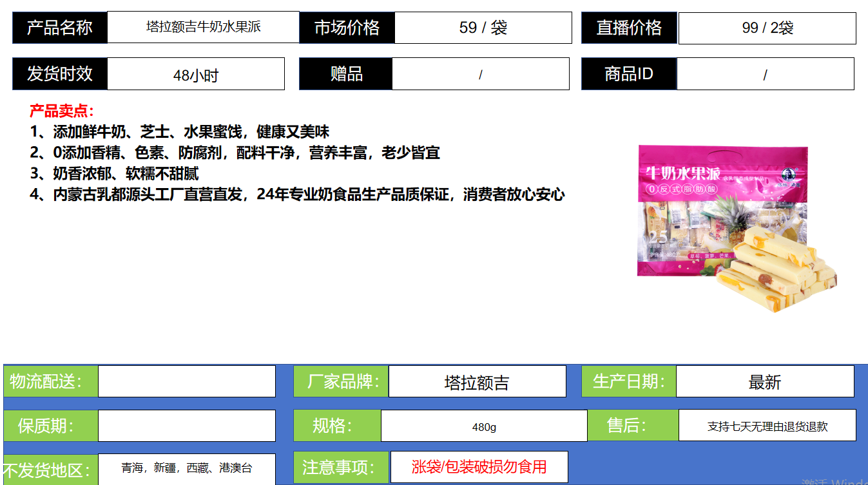Screen dimensions: 868x485
Task: Click the red warning text 涨袋/包装破损勿食用
Action: click(x=479, y=467)
